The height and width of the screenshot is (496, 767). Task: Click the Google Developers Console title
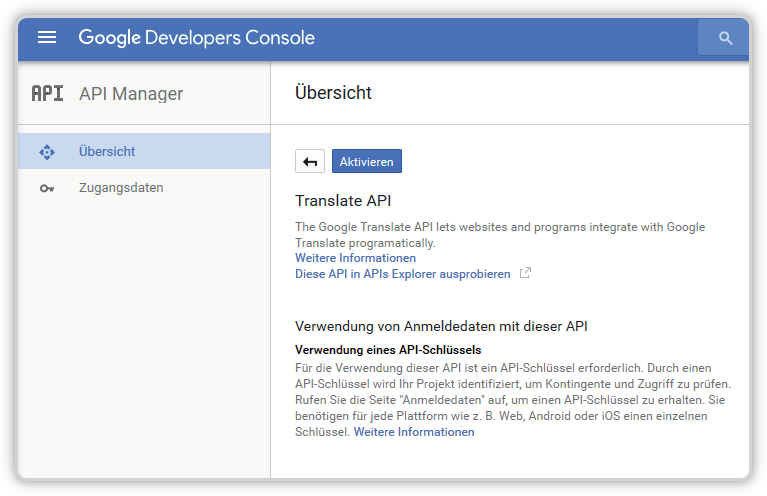pos(197,38)
